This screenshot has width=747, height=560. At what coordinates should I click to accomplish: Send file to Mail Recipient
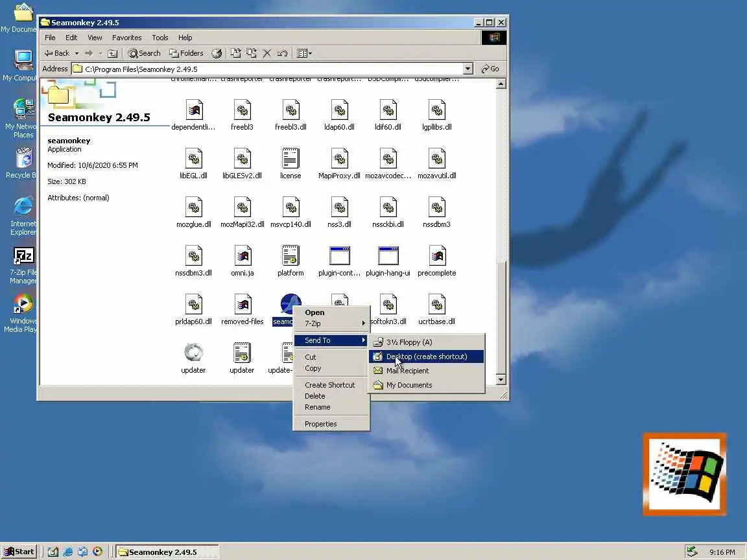tap(427, 371)
